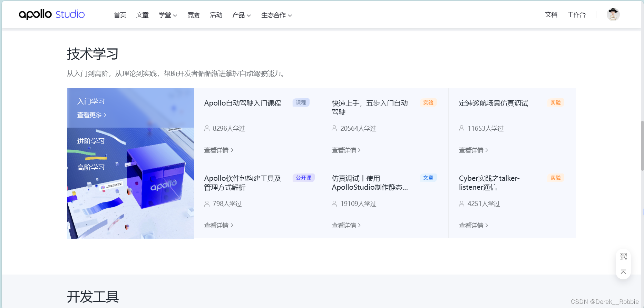Image resolution: width=644 pixels, height=308 pixels.
Task: View details of Apollo软件包构建工具 card
Action: point(219,225)
